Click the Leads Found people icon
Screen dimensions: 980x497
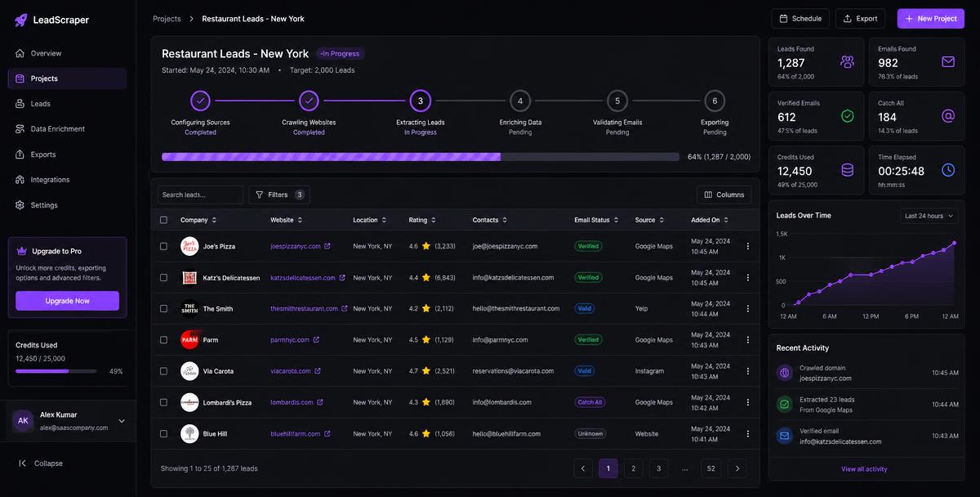pyautogui.click(x=847, y=61)
